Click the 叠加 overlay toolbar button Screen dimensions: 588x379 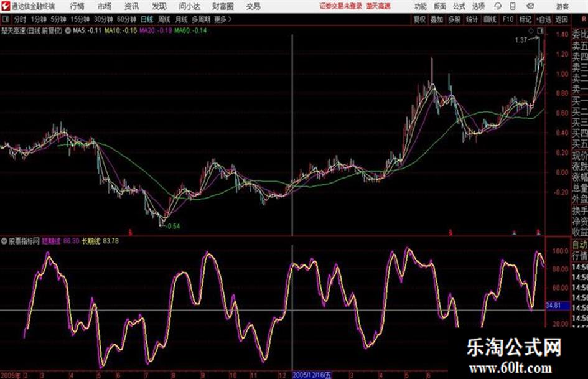click(x=437, y=19)
